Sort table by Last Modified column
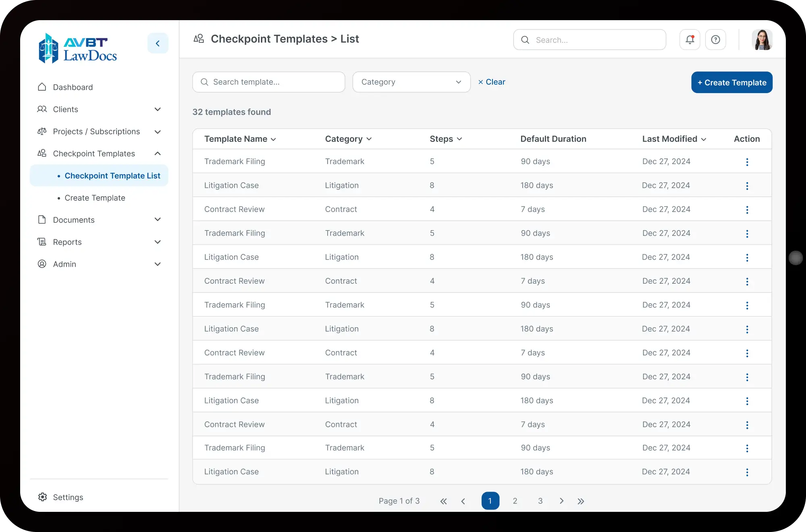The width and height of the screenshot is (806, 532). [674, 139]
